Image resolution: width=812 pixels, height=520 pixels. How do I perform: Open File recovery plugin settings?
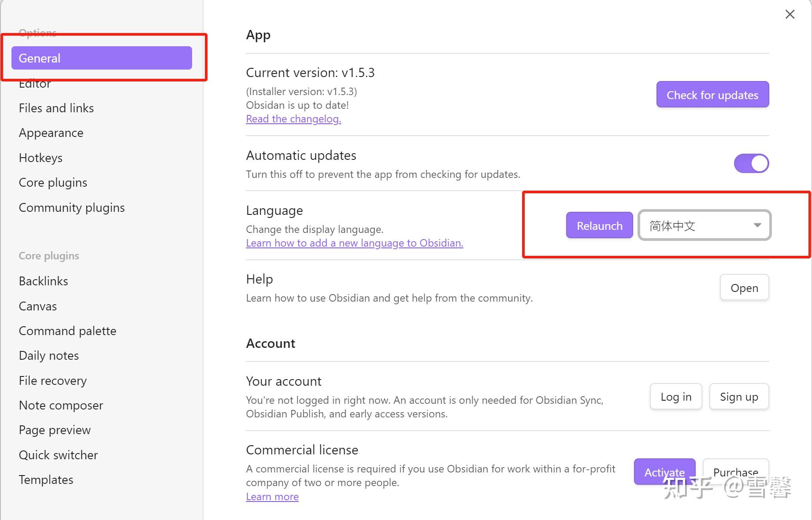point(53,380)
